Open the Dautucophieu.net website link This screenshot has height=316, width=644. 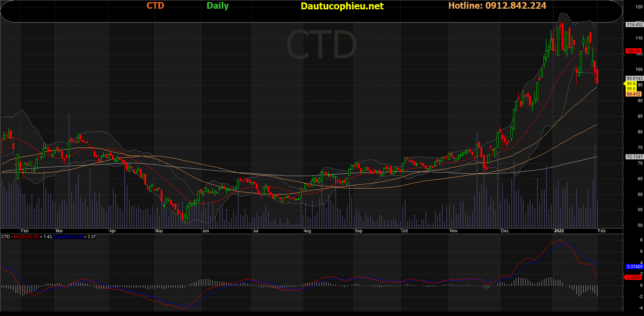(342, 6)
